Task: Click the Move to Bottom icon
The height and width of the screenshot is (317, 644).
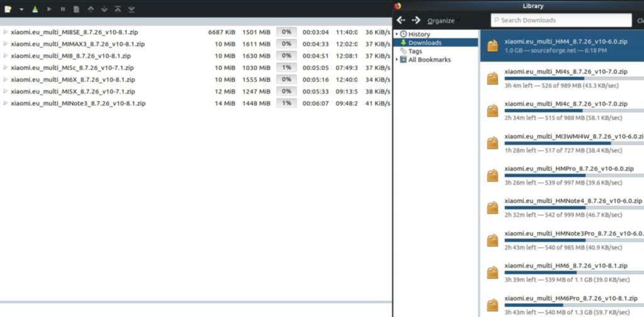Action: coord(131,9)
